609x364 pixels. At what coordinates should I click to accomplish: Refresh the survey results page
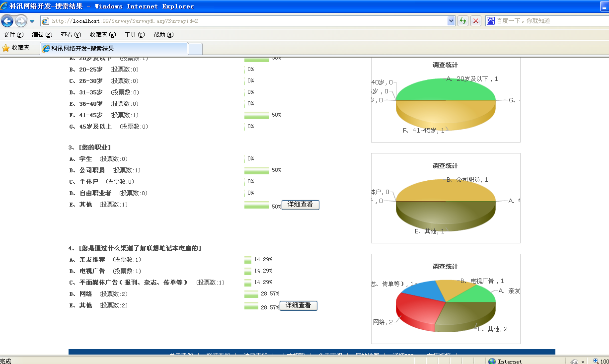pos(462,21)
